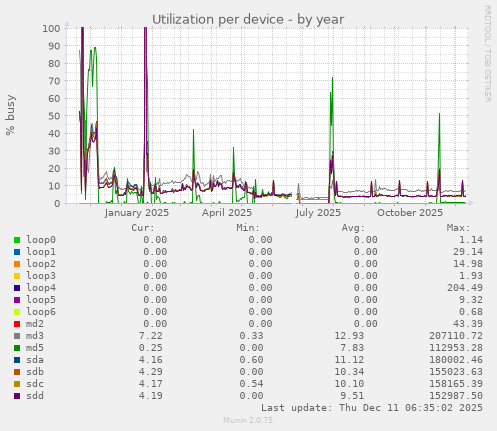The image size is (497, 431).
Task: Click sda max value 180002.46
Action: (x=456, y=360)
